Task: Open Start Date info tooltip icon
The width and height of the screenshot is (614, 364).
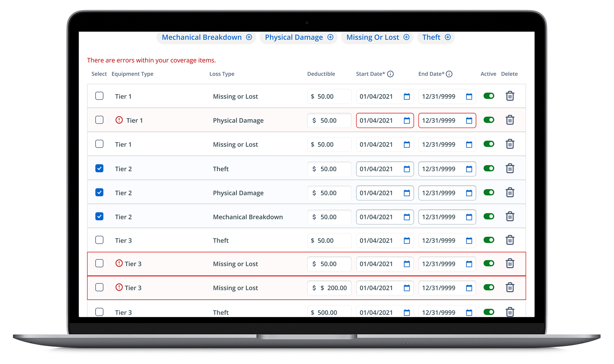Action: [x=390, y=74]
